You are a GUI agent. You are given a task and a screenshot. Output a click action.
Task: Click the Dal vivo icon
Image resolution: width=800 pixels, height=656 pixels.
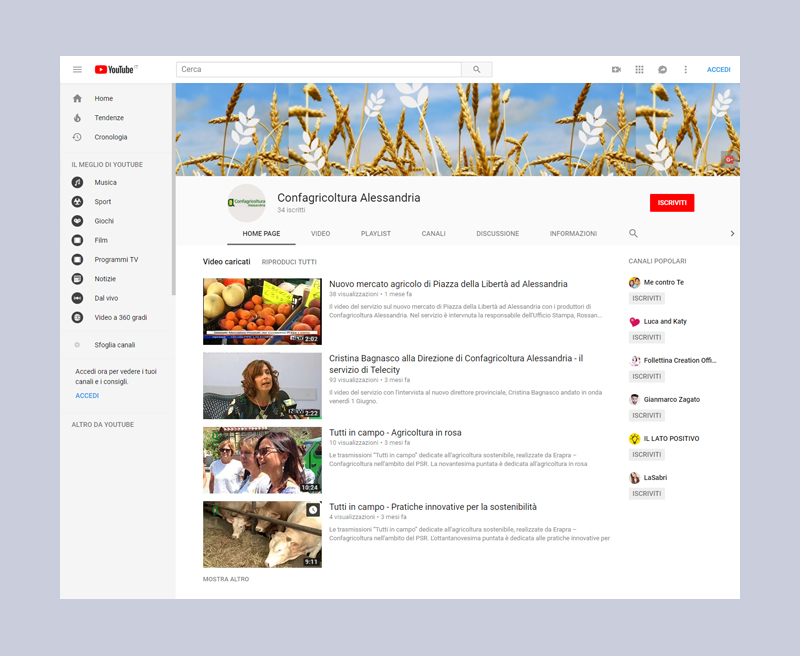77,298
